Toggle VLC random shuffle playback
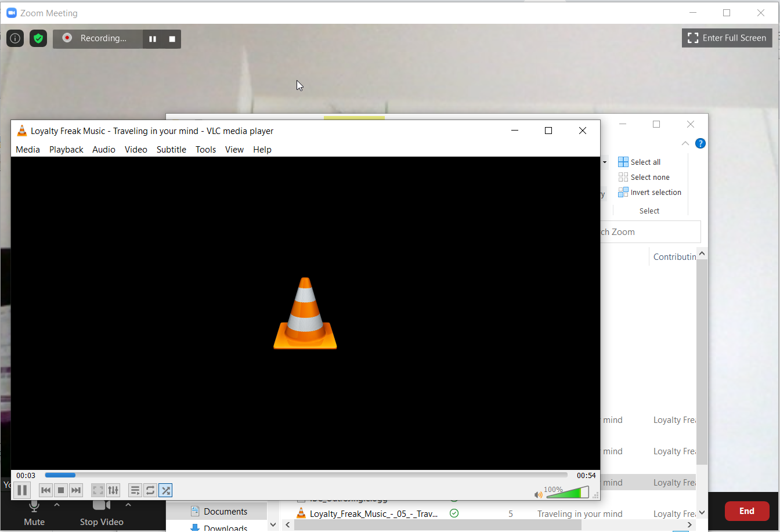The width and height of the screenshot is (780, 532). (x=165, y=490)
